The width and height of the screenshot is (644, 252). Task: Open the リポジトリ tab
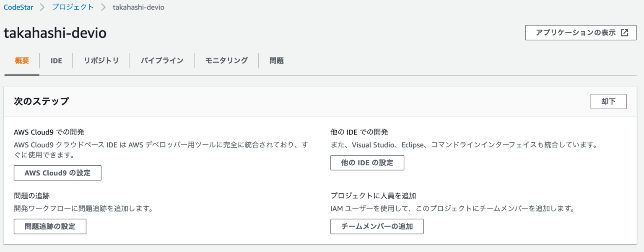point(101,61)
